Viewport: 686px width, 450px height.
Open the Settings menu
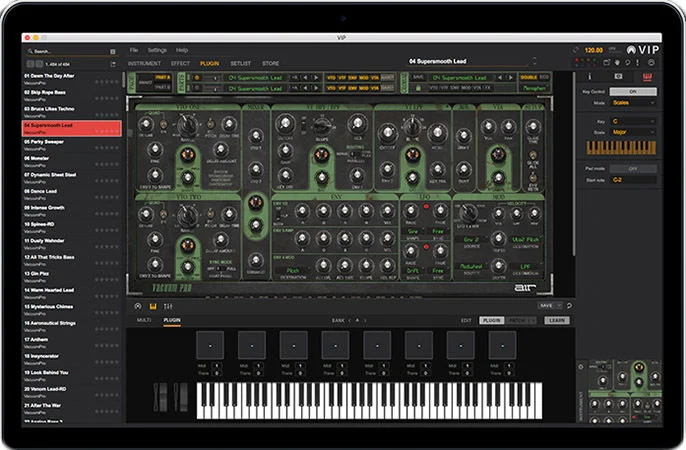(x=157, y=50)
